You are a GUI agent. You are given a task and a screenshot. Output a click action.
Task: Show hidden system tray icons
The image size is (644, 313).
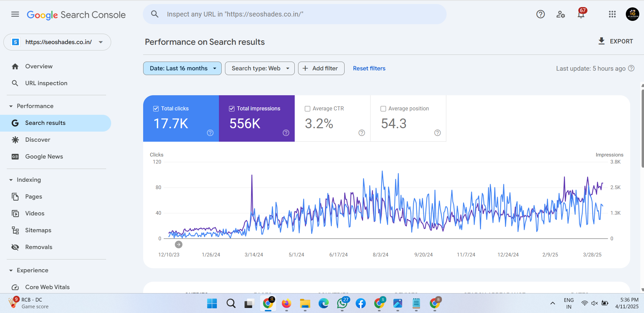pyautogui.click(x=553, y=303)
